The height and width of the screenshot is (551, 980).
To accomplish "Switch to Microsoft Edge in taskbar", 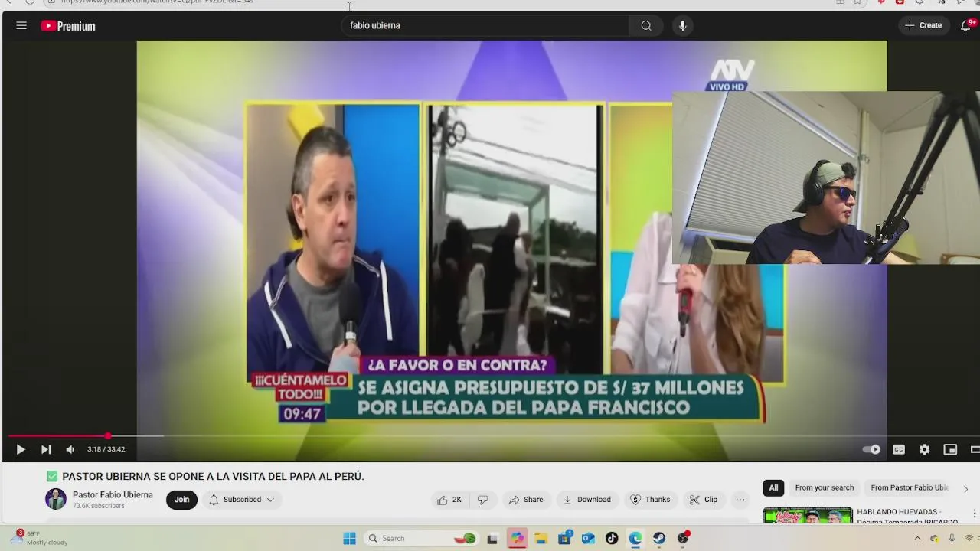I will coord(635,539).
